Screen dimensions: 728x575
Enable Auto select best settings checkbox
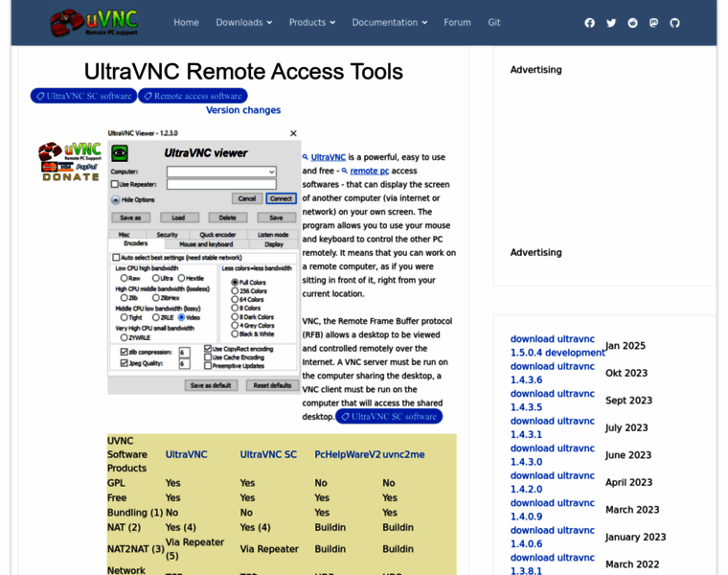[x=116, y=258]
